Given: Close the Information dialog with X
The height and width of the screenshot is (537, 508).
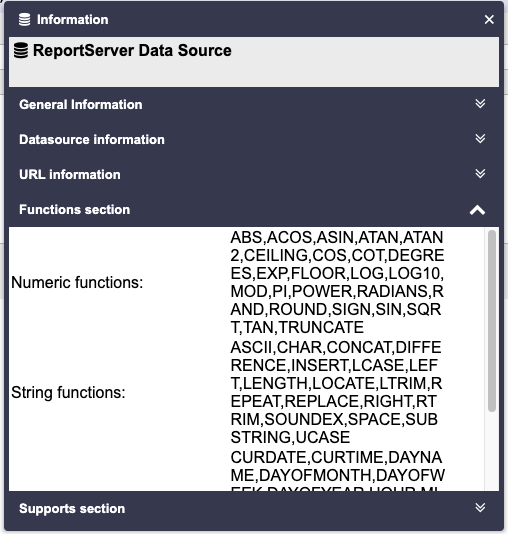Looking at the screenshot, I should click(489, 20).
